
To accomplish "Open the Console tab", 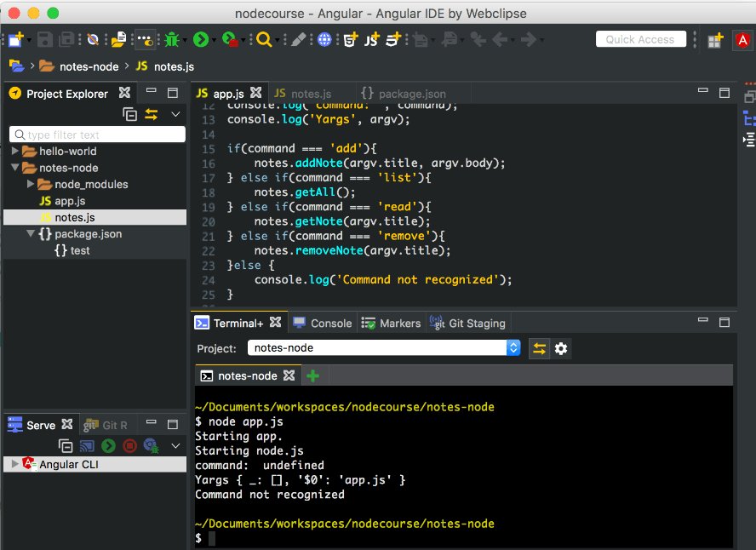I will 323,324.
